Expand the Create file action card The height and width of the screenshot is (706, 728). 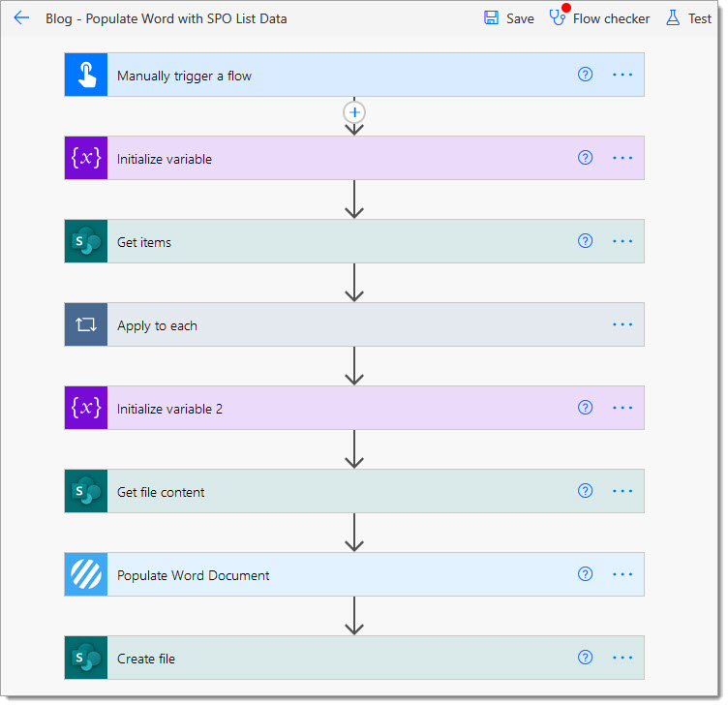pos(354,658)
